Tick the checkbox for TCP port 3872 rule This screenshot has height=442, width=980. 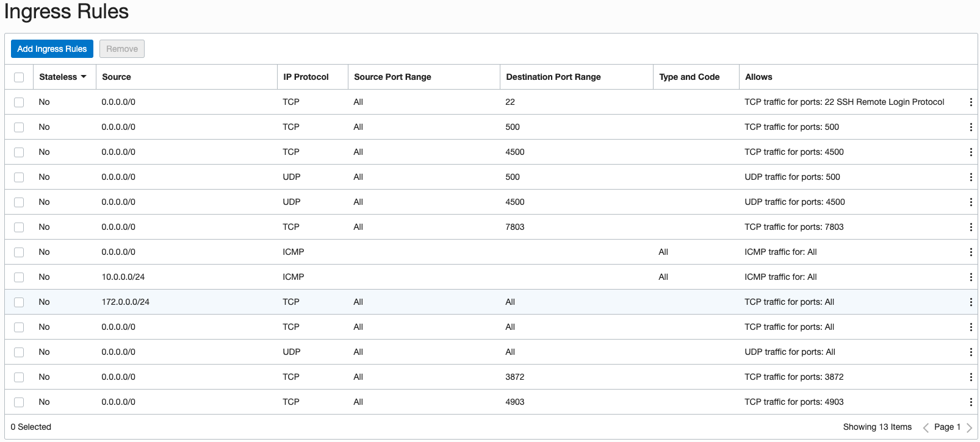19,377
